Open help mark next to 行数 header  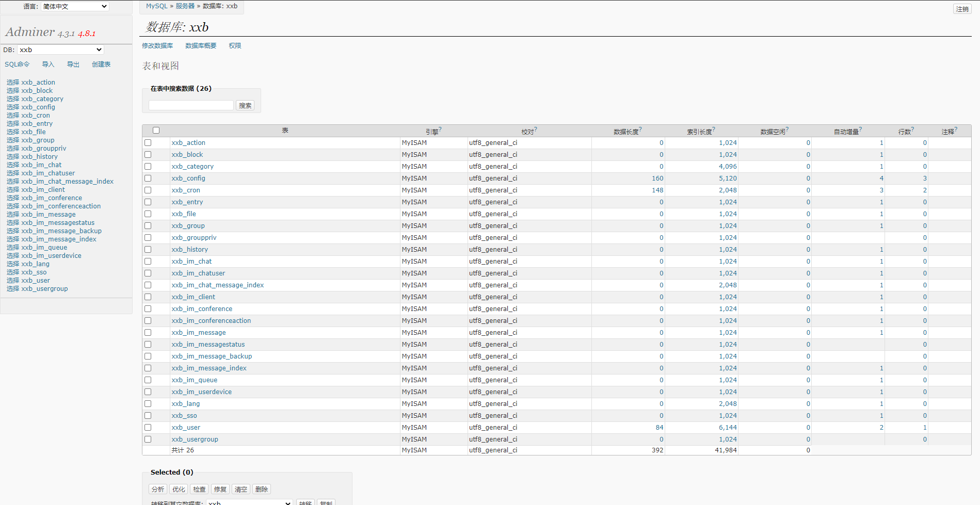point(912,129)
